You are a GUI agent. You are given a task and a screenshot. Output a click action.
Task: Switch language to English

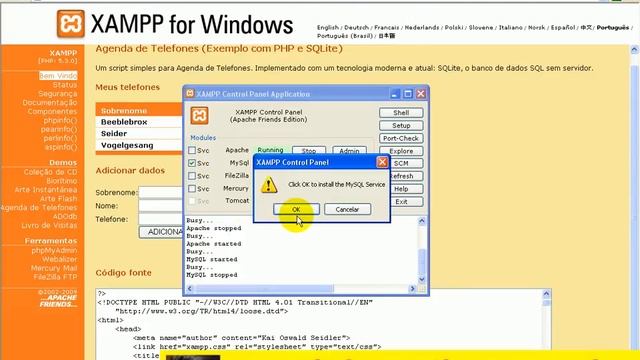[328, 28]
